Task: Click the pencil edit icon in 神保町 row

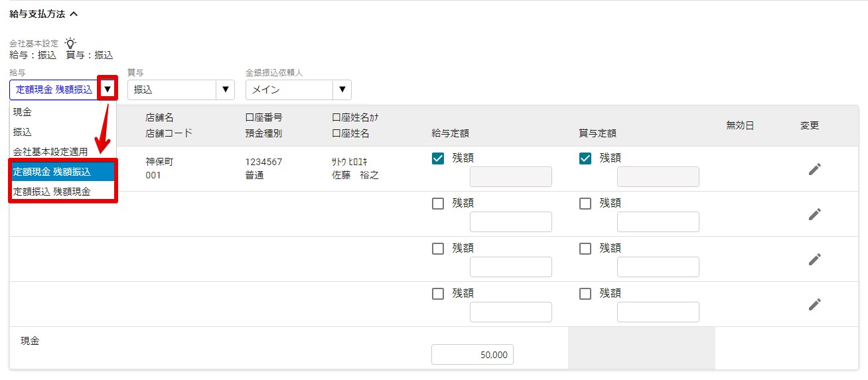Action: pos(814,169)
